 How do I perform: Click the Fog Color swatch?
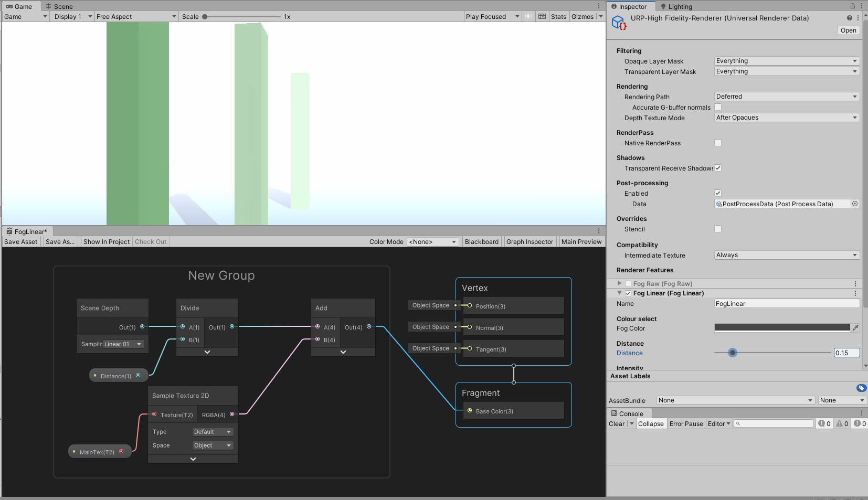781,327
